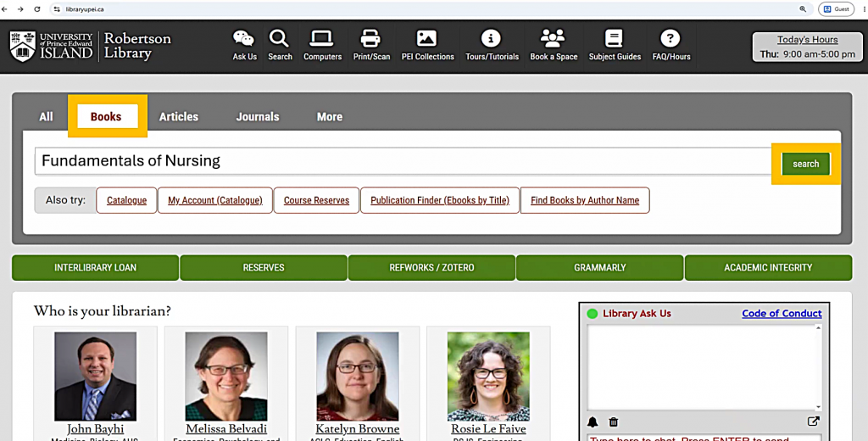The width and height of the screenshot is (868, 441).
Task: Open the Today's Hours box
Action: [x=808, y=47]
